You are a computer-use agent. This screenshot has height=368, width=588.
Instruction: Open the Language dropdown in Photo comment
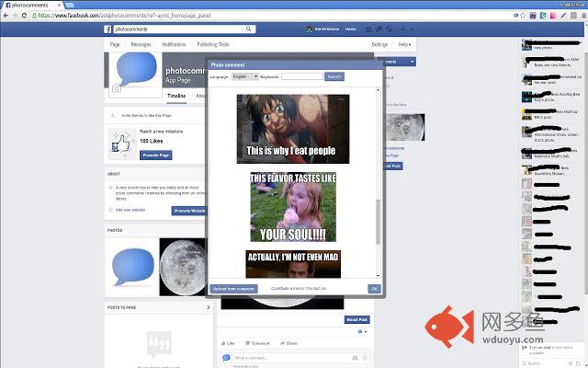245,76
